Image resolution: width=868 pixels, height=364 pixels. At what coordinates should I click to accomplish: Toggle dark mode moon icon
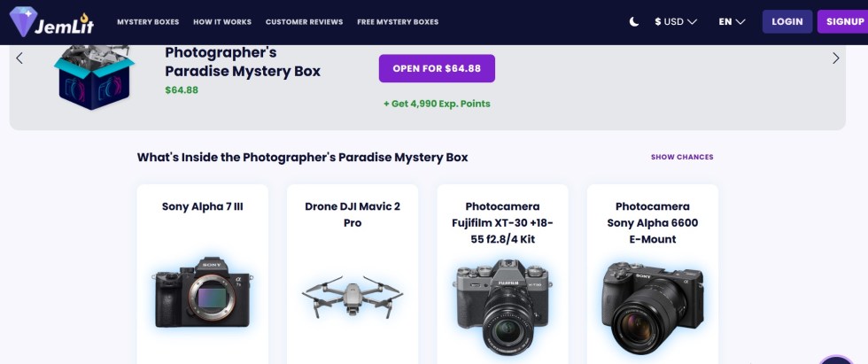(x=634, y=21)
